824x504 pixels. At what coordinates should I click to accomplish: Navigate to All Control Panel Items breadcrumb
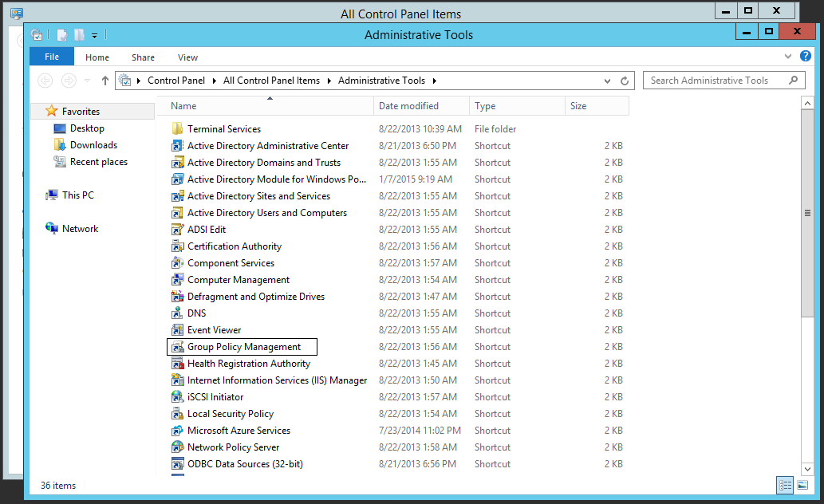(x=271, y=81)
